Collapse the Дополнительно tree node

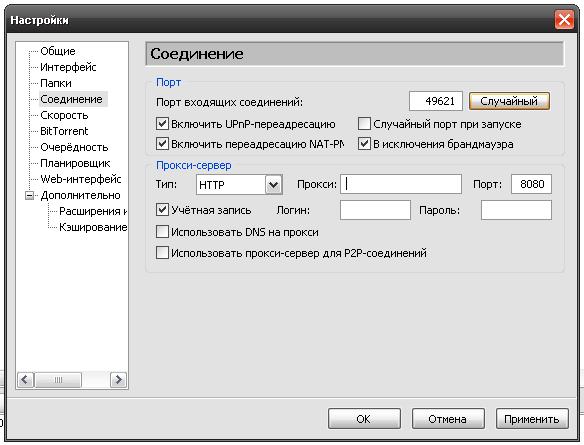point(29,195)
